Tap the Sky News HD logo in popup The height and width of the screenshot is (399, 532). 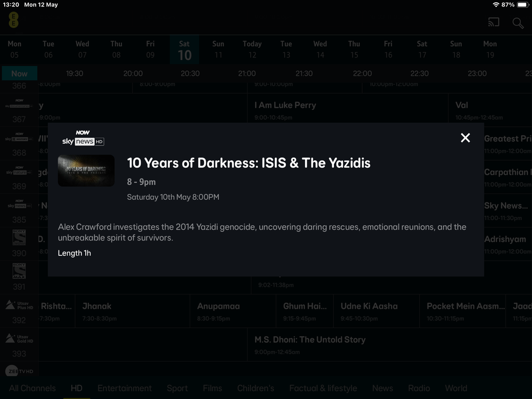coord(83,138)
